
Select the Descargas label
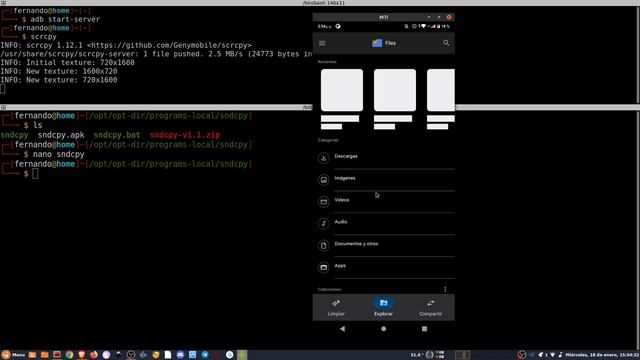click(x=346, y=156)
